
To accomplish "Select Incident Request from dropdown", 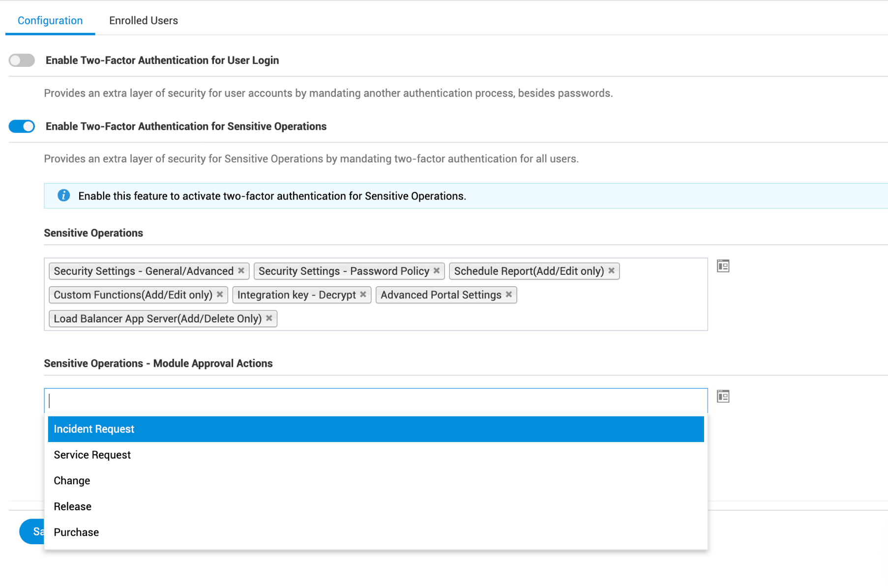I will 376,429.
